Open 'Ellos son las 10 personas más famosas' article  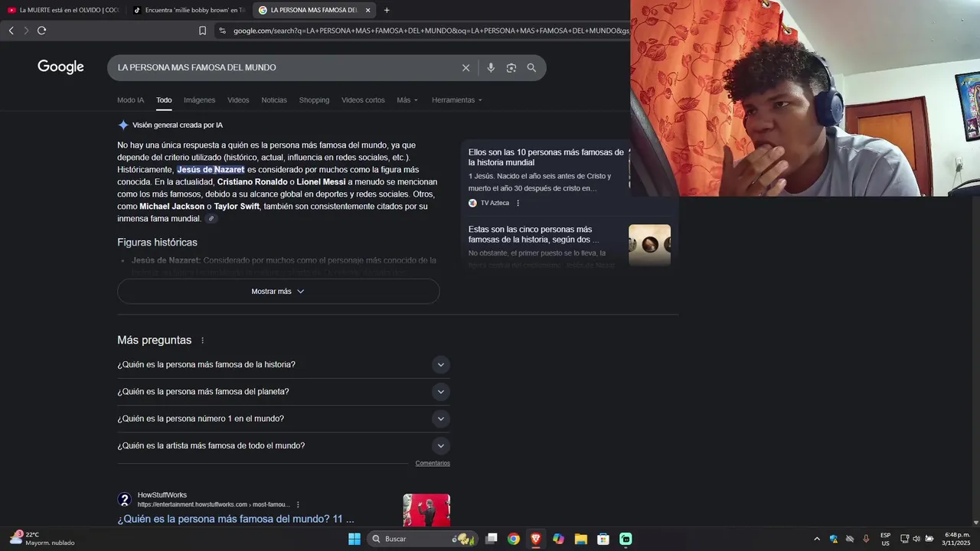click(x=546, y=158)
